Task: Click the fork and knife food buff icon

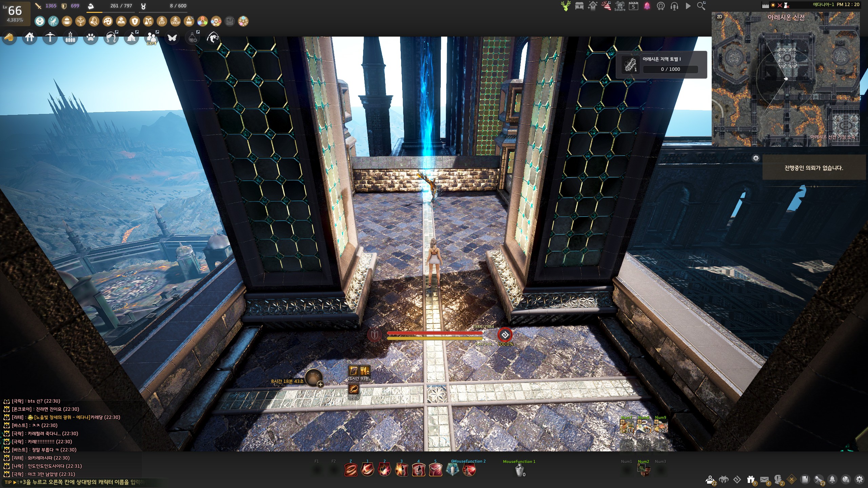Action: (364, 371)
